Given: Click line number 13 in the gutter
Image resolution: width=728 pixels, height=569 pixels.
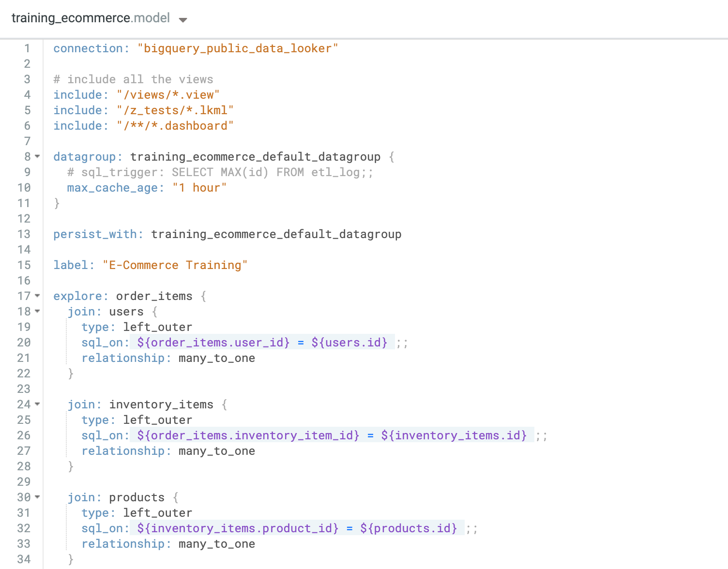Looking at the screenshot, I should point(24,234).
